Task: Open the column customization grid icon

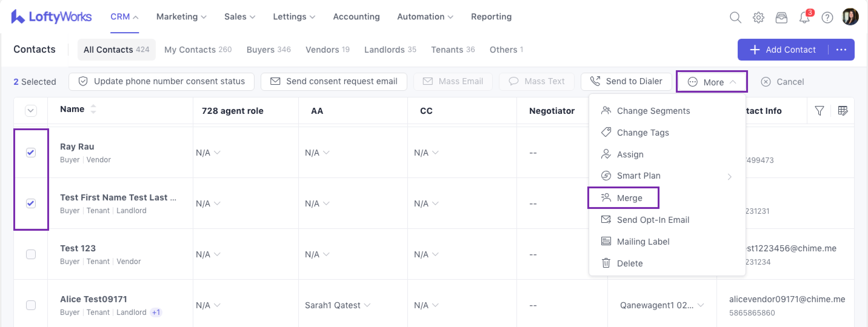Action: (843, 111)
